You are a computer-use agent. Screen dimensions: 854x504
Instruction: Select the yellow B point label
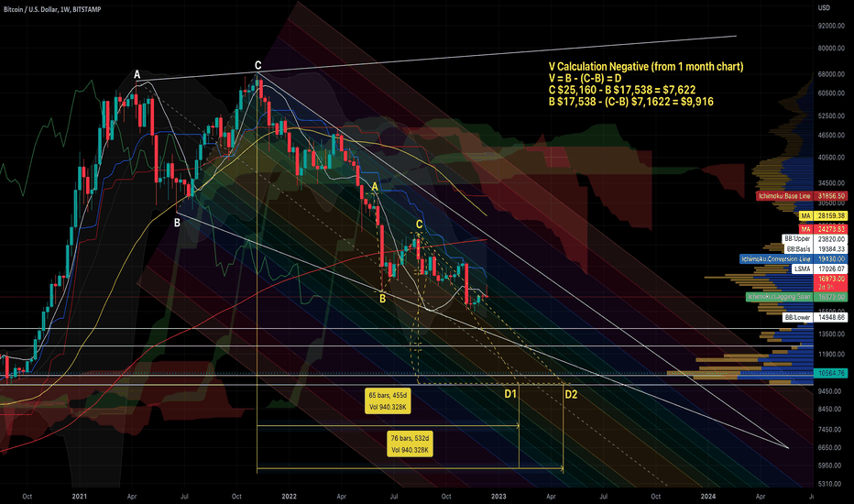pos(383,298)
